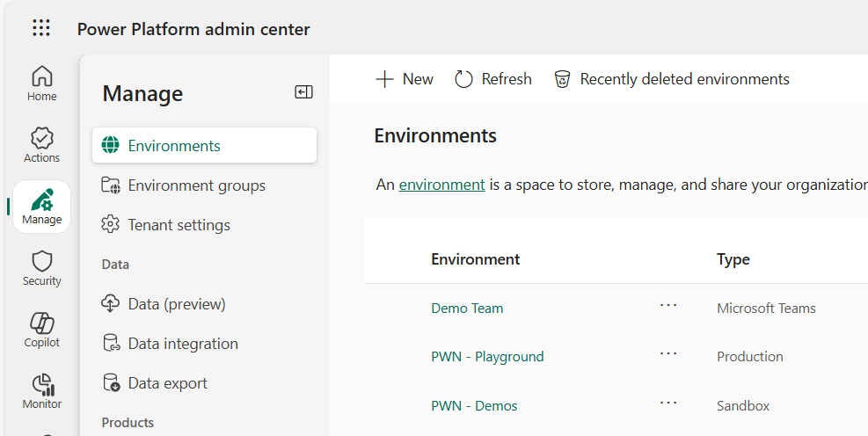
Task: Open Actions in the left rail
Action: [41, 145]
